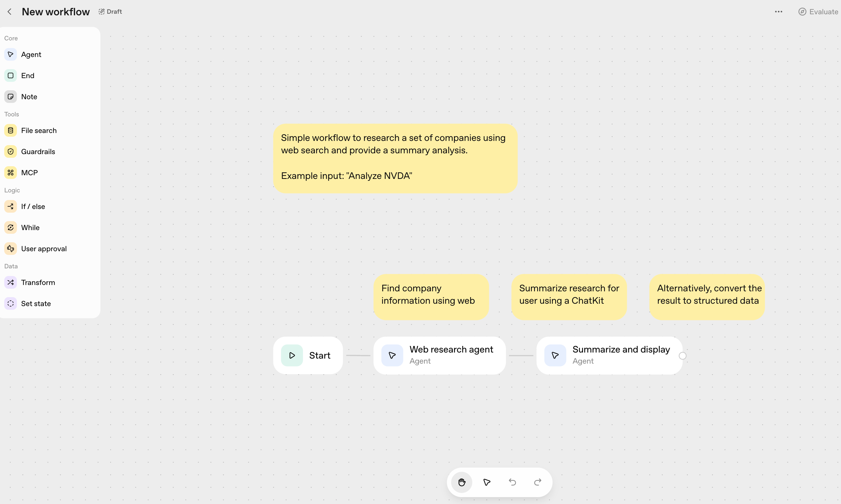Go back using the top-left arrow

tap(10, 12)
